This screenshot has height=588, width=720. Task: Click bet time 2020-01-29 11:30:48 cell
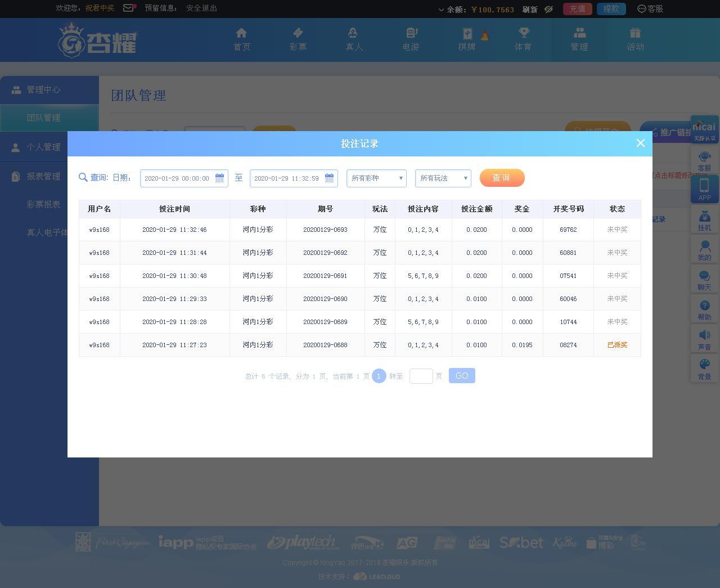(175, 276)
